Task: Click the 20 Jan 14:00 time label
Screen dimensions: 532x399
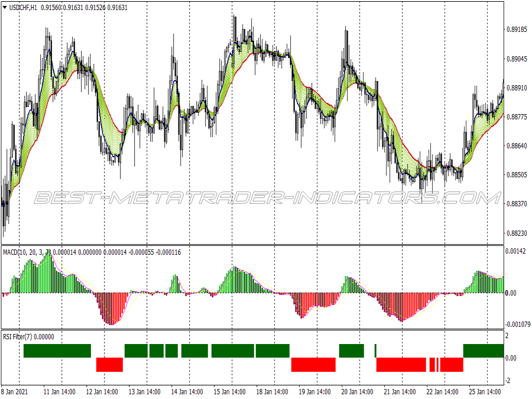Action: (357, 392)
